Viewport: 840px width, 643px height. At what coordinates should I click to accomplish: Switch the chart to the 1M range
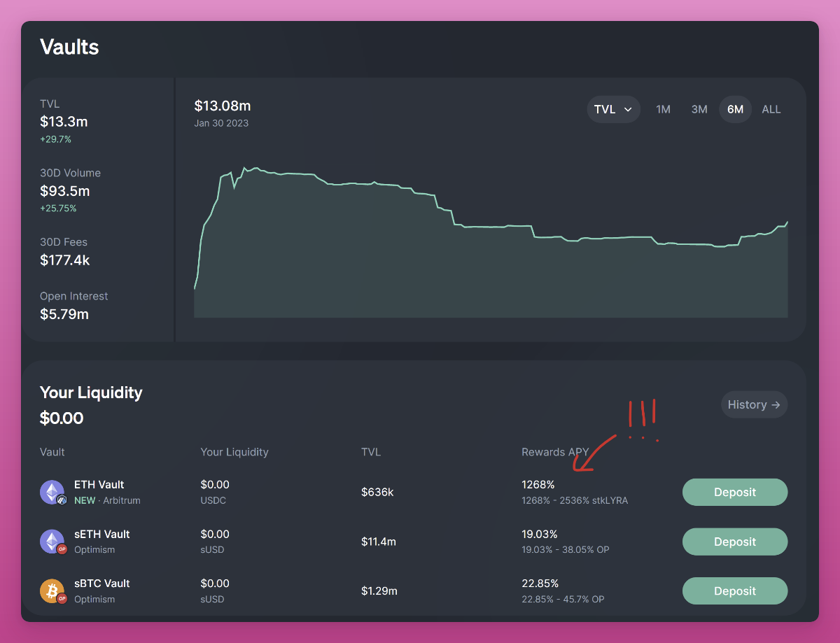tap(664, 109)
